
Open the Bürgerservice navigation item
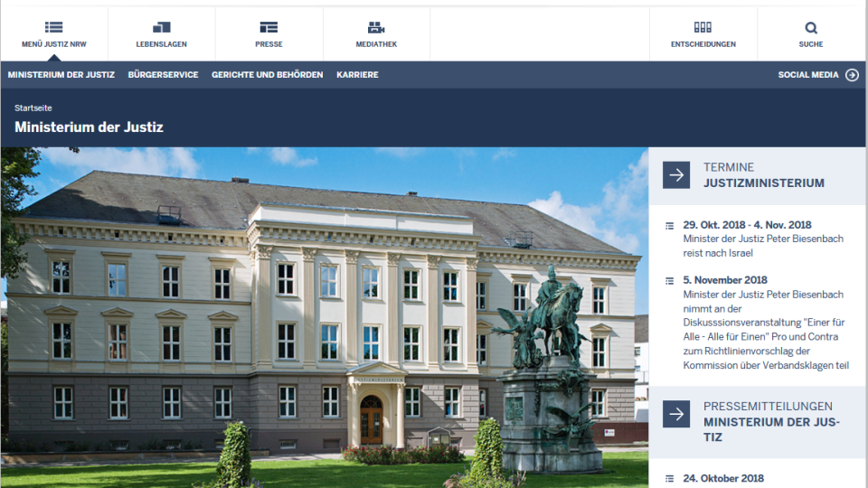tap(164, 75)
